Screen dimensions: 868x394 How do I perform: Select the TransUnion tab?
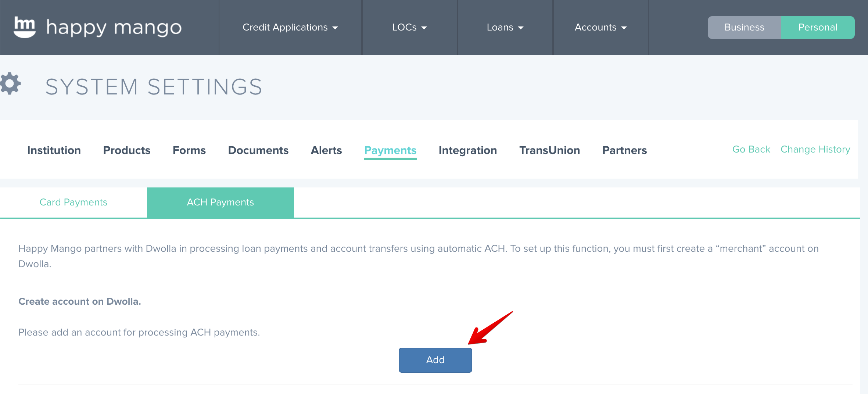(550, 150)
